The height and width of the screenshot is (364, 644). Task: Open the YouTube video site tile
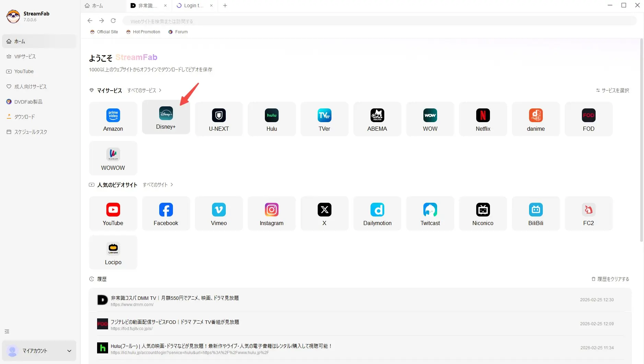[x=113, y=213]
